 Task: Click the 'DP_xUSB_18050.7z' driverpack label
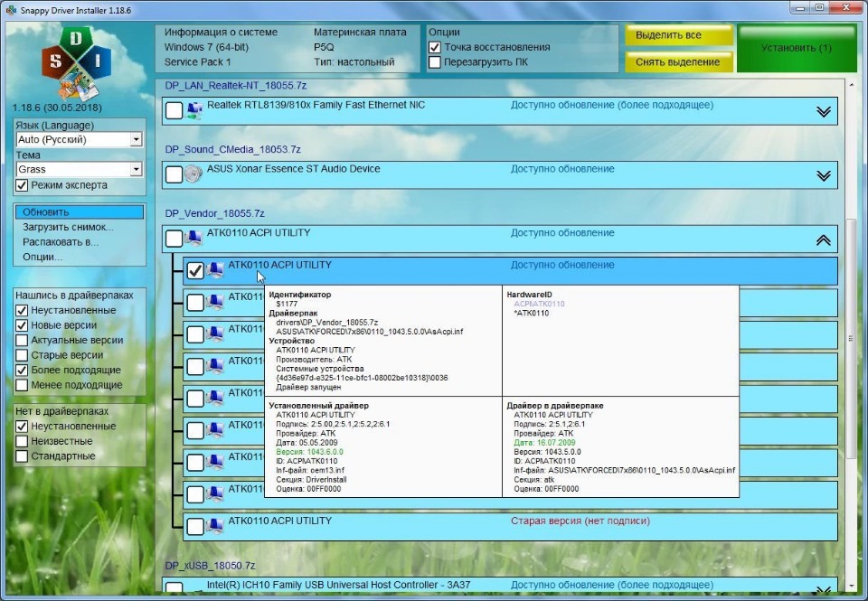(210, 566)
